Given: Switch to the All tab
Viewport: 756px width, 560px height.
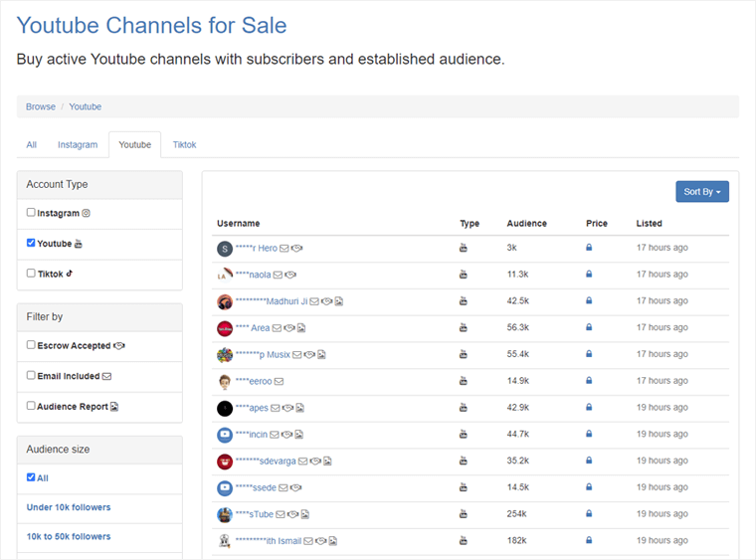Looking at the screenshot, I should (x=32, y=145).
